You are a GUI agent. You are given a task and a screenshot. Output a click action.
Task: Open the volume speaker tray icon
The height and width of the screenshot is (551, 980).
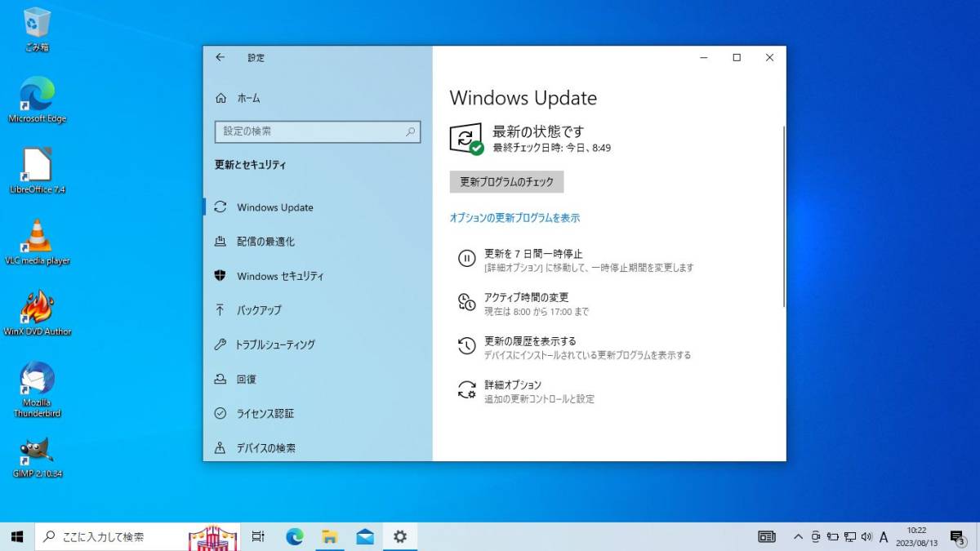click(x=866, y=536)
